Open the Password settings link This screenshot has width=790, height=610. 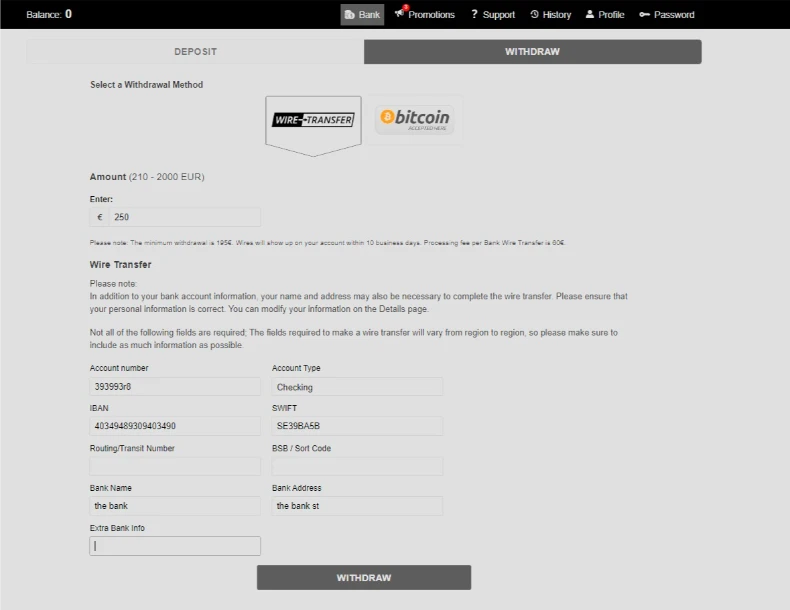(x=667, y=15)
